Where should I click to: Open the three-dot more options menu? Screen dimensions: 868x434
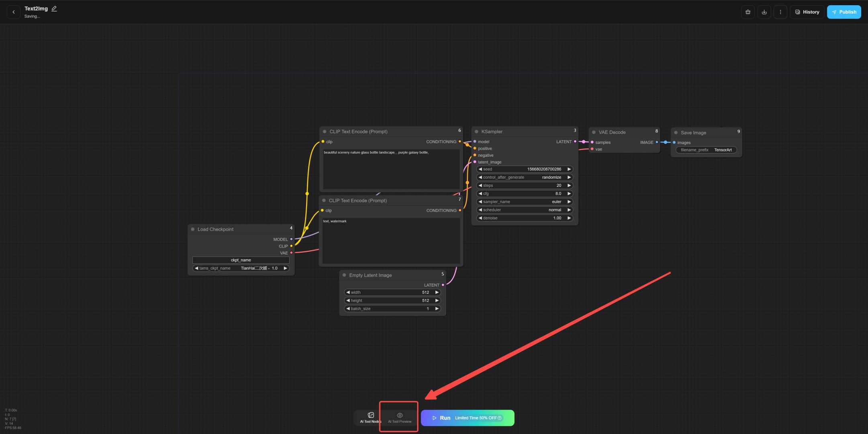point(780,12)
